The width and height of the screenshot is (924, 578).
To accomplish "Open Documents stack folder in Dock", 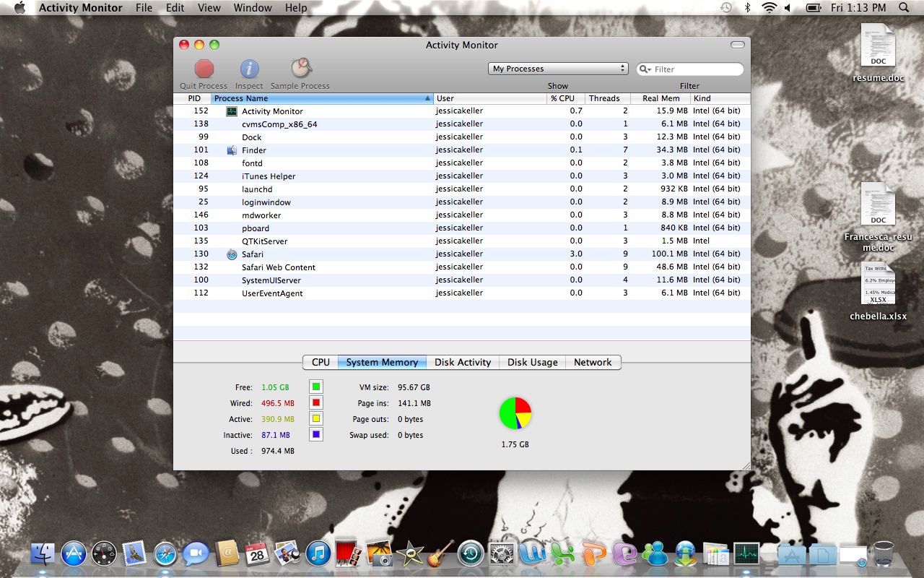I will [x=822, y=554].
